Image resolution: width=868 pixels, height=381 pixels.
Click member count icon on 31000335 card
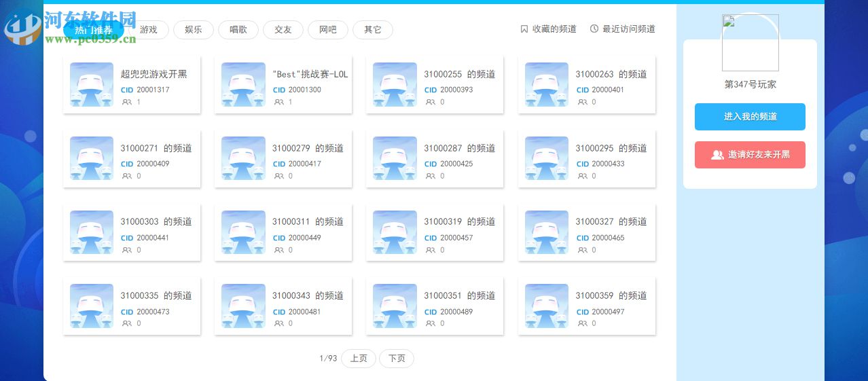(x=126, y=323)
